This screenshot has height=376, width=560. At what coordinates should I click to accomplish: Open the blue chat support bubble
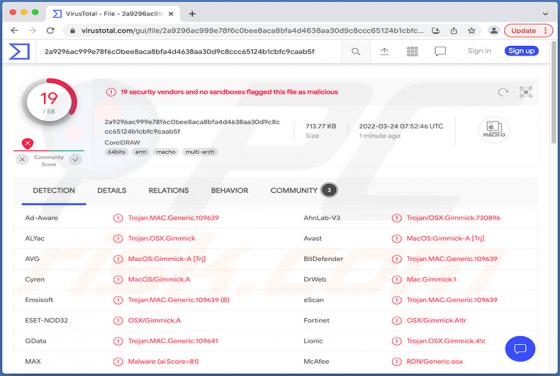(520, 349)
